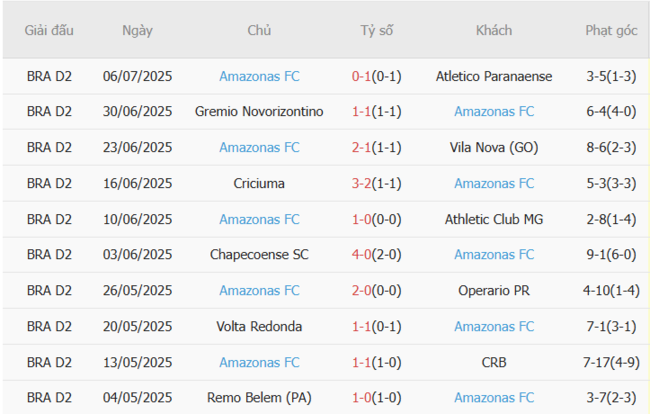Open Operario PR team link

pos(494,291)
